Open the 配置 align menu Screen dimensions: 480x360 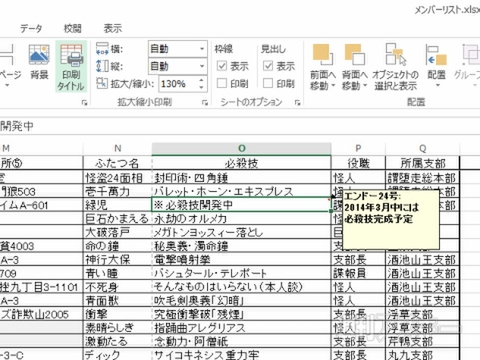tap(436, 67)
